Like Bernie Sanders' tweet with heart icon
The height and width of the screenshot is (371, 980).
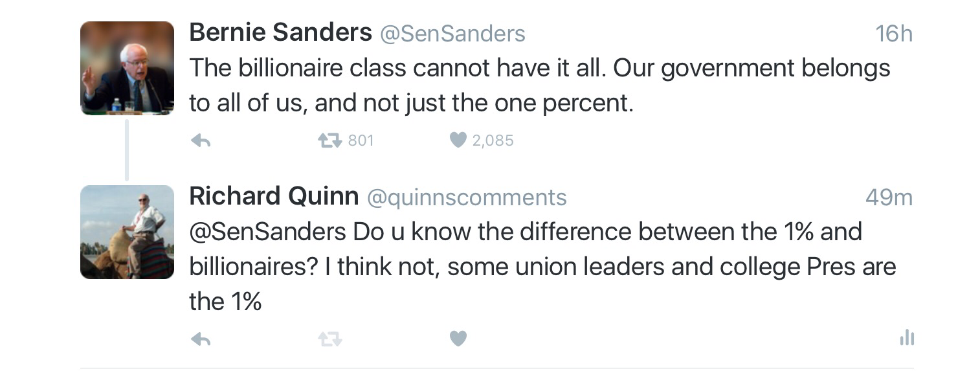[x=458, y=141]
